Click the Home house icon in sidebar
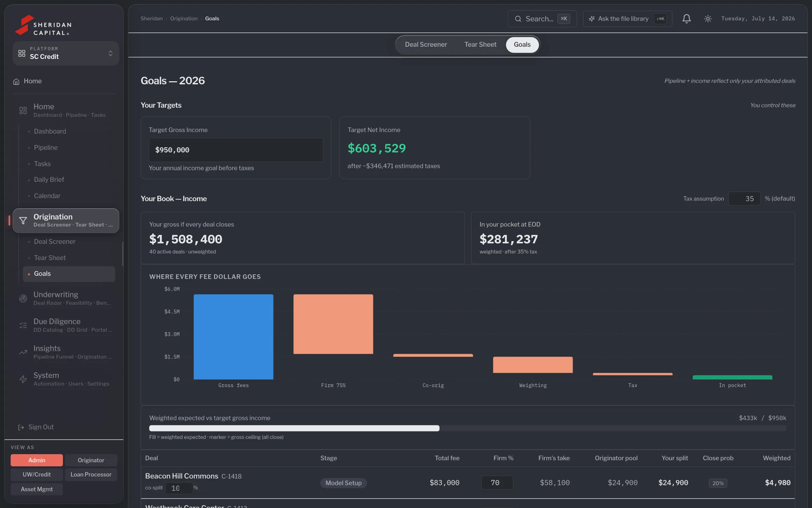The image size is (812, 508). point(16,81)
